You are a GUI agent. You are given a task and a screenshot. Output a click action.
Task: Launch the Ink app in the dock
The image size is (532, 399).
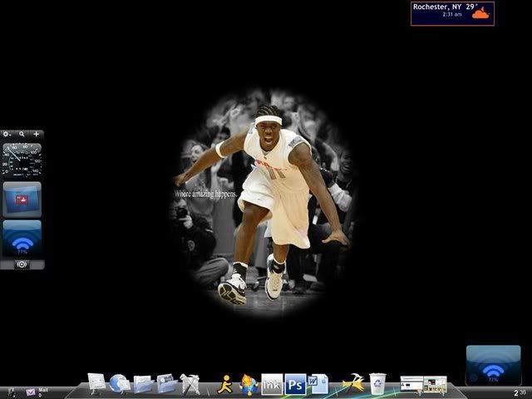[x=272, y=385]
